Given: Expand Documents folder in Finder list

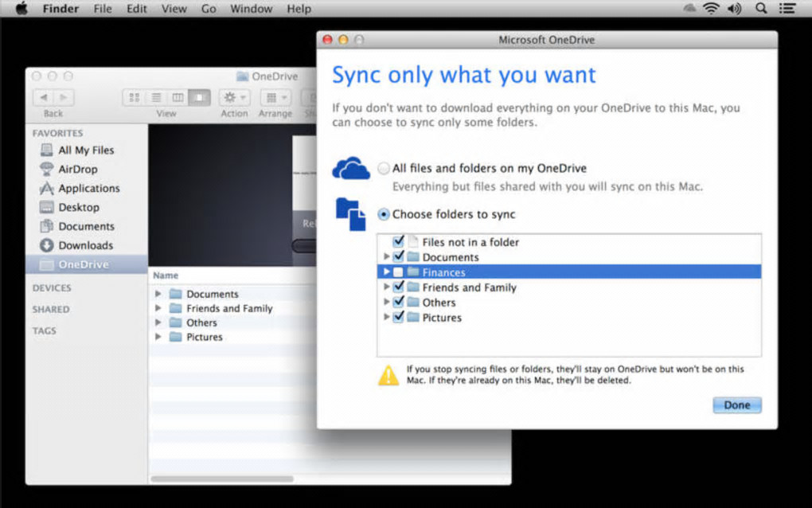Looking at the screenshot, I should click(158, 294).
